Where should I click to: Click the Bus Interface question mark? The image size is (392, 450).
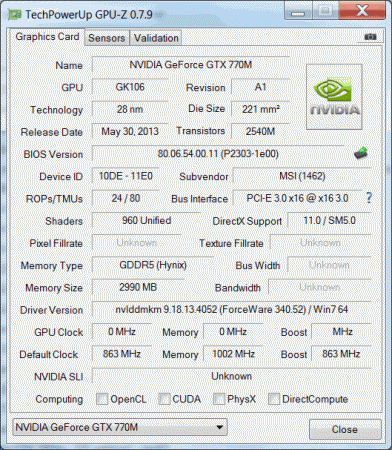369,198
